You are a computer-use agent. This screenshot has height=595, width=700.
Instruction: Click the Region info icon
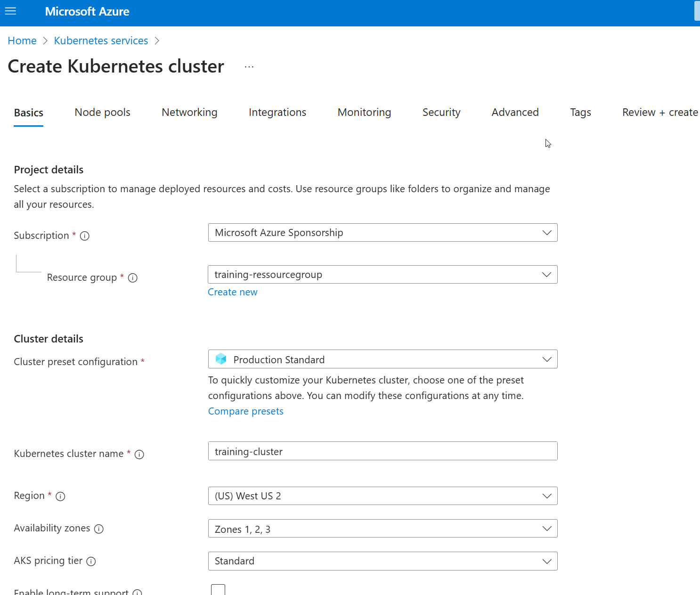60,497
